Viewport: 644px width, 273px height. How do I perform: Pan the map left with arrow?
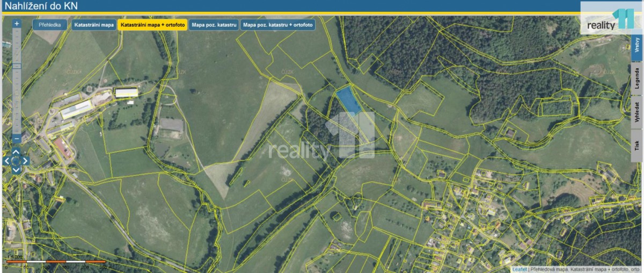coord(7,161)
